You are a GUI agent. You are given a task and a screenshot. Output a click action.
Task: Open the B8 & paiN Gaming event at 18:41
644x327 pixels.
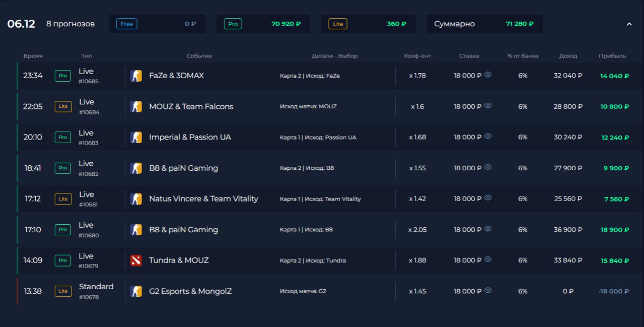point(183,168)
